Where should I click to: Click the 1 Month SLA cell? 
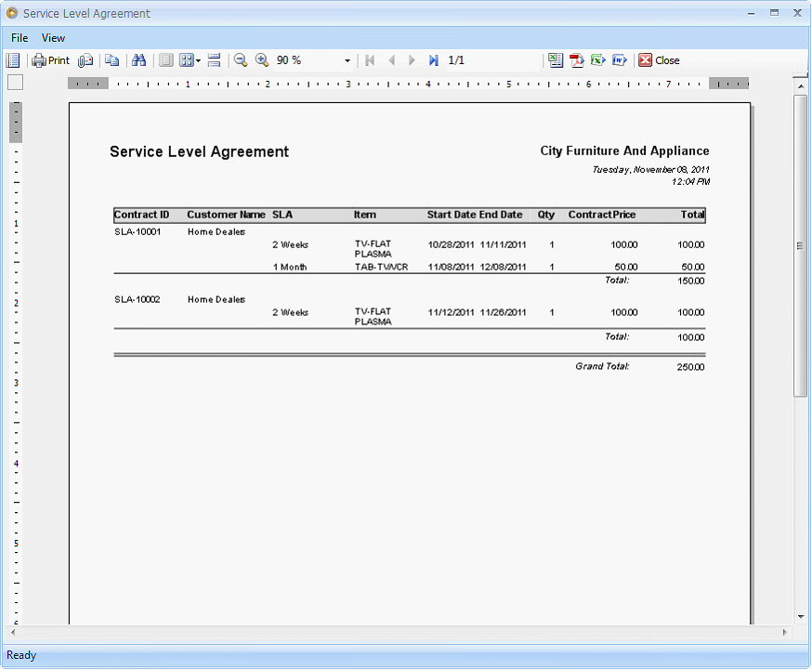pos(290,268)
